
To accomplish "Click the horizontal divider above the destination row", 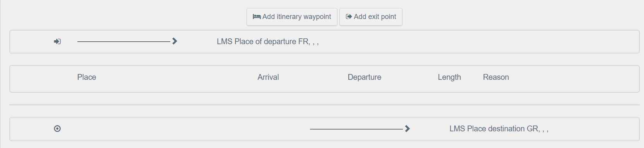I will [324, 105].
